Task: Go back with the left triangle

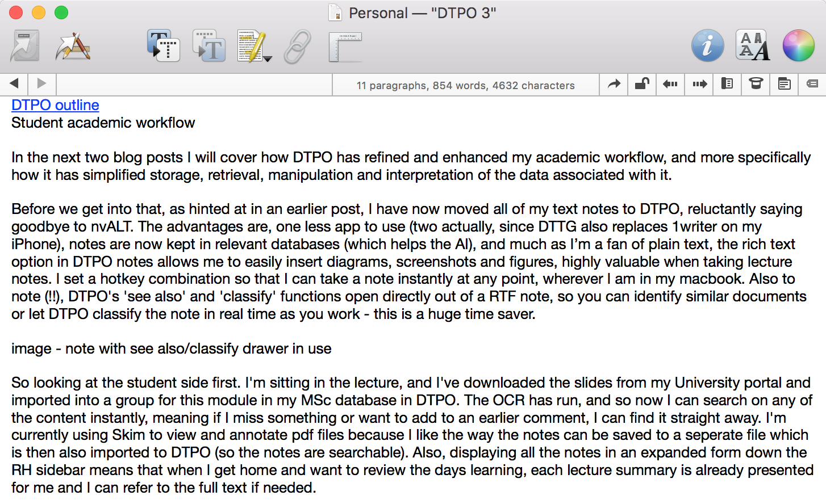Action: tap(14, 84)
